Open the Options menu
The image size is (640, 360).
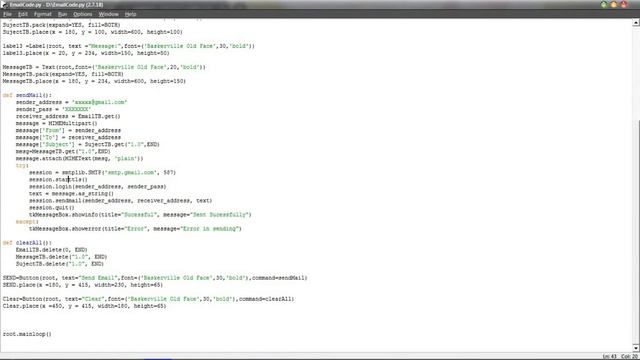[83, 14]
